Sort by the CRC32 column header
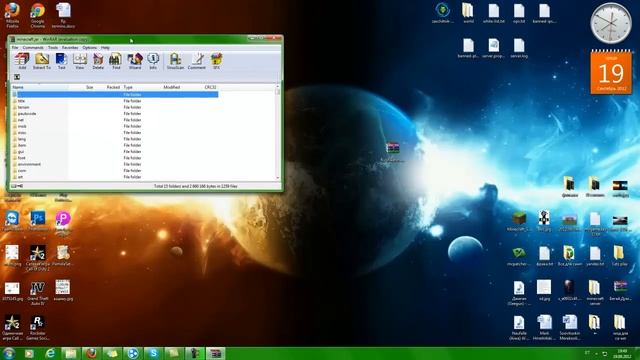 (x=211, y=87)
